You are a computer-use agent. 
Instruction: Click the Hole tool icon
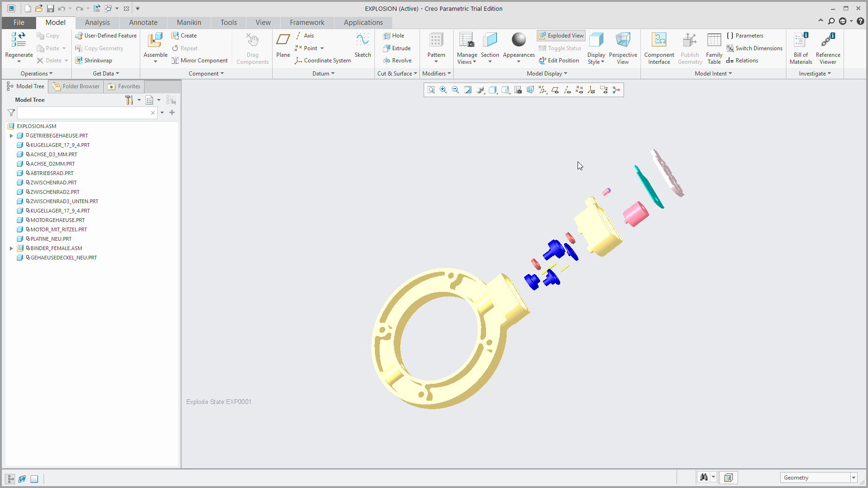click(387, 36)
